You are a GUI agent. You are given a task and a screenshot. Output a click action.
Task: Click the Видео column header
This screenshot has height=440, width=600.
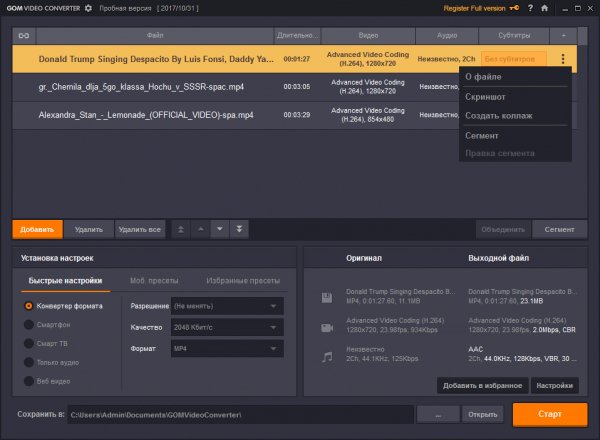tap(368, 36)
